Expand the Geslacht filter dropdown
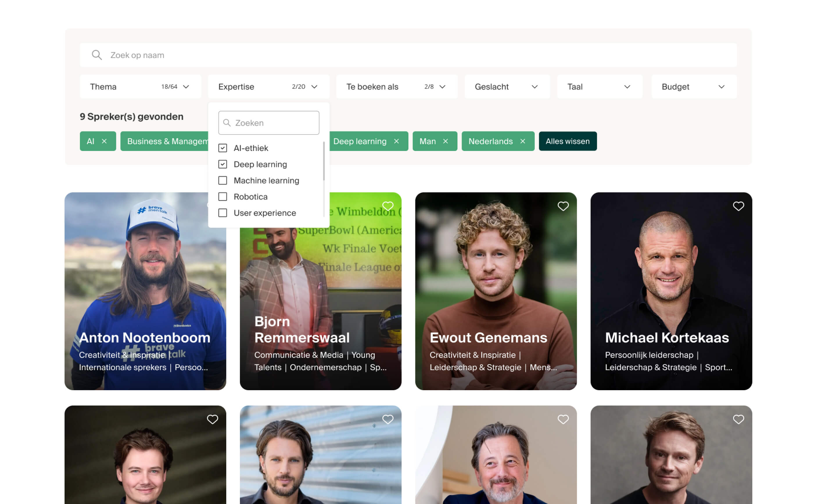Image resolution: width=818 pixels, height=504 pixels. [507, 87]
